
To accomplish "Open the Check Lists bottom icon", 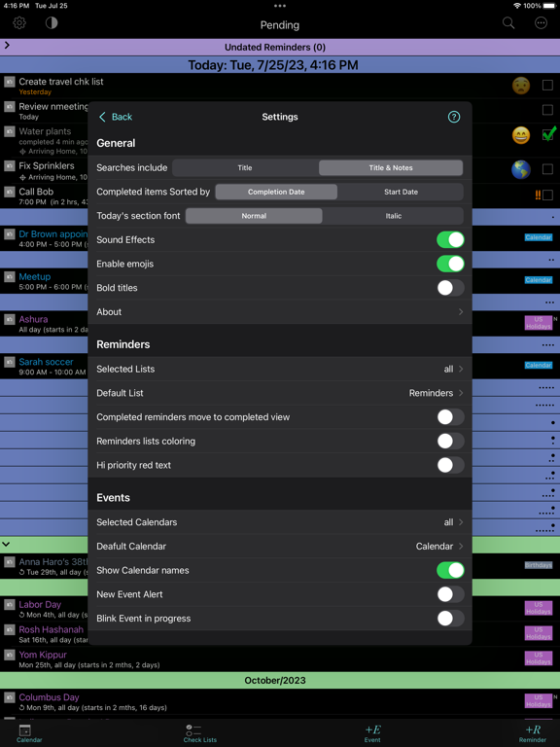I will (199, 733).
